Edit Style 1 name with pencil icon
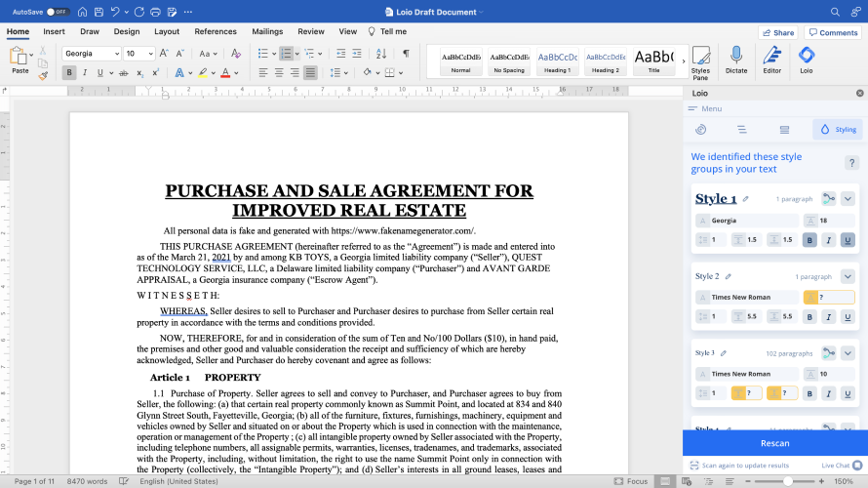Image resolution: width=868 pixels, height=488 pixels. point(746,199)
